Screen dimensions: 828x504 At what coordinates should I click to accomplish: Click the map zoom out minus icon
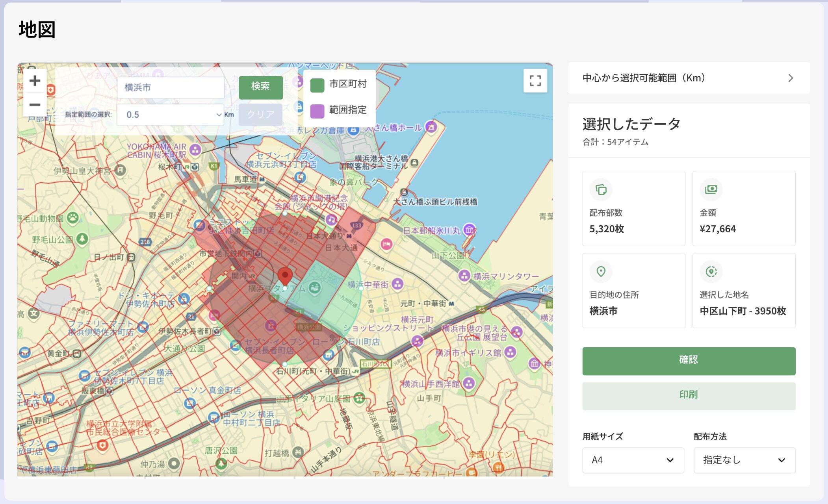(35, 105)
